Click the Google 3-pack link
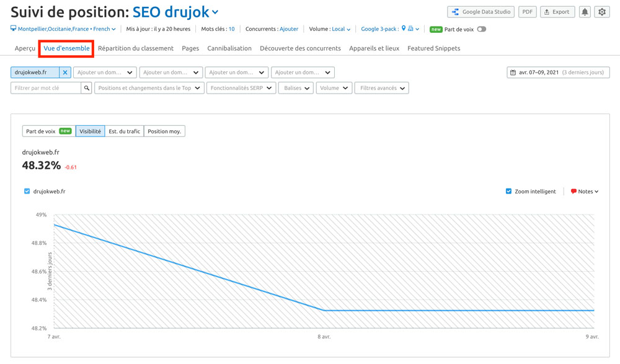620x364 pixels. pos(380,29)
